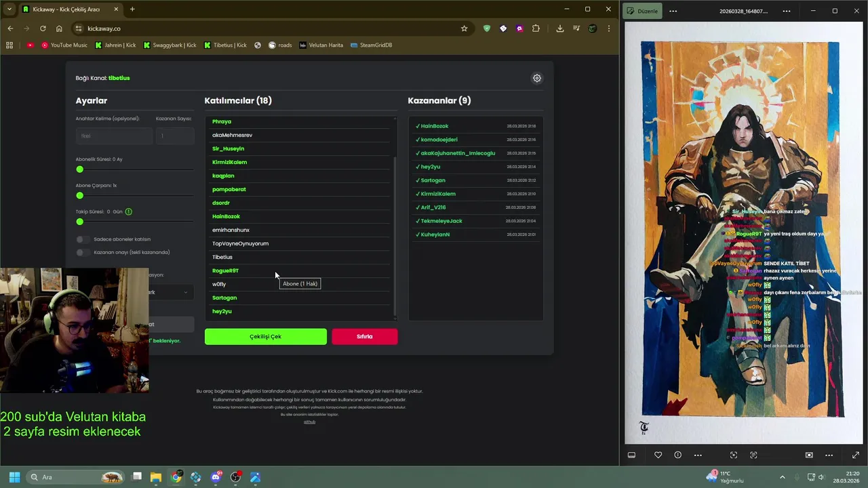
Task: Open the Chrome extensions puzzle icon
Action: click(x=536, y=28)
